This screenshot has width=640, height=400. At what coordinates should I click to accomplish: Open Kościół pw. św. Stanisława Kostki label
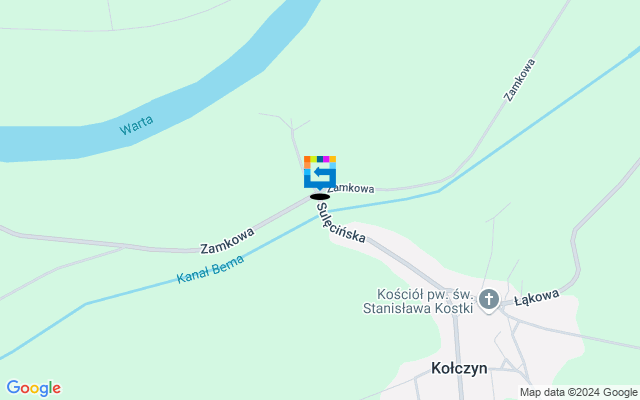coord(418,301)
